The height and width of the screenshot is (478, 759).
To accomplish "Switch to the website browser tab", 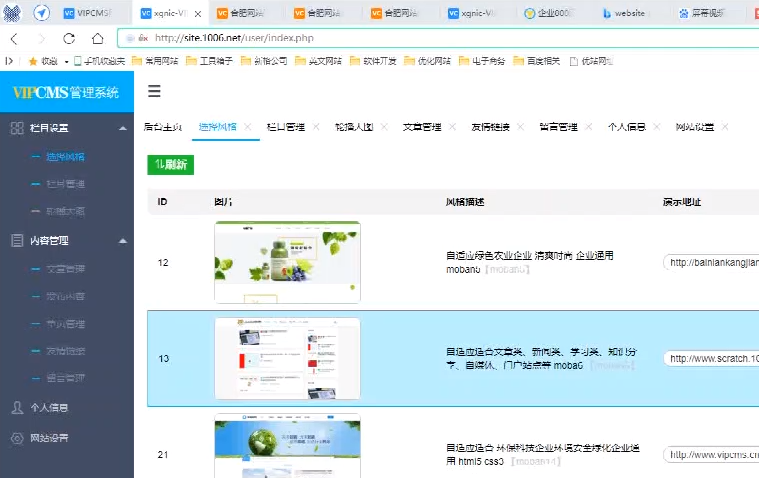I will click(629, 13).
